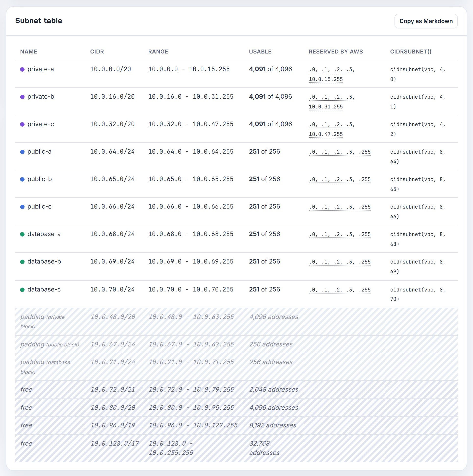This screenshot has width=473, height=476.
Task: Click the CIDRSUBNET() column header
Action: point(411,52)
